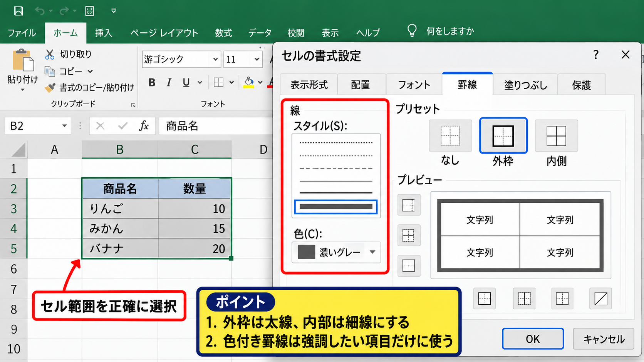Screen dimensions: 644x362
Task: Toggle Underline formatting
Action: (x=186, y=82)
